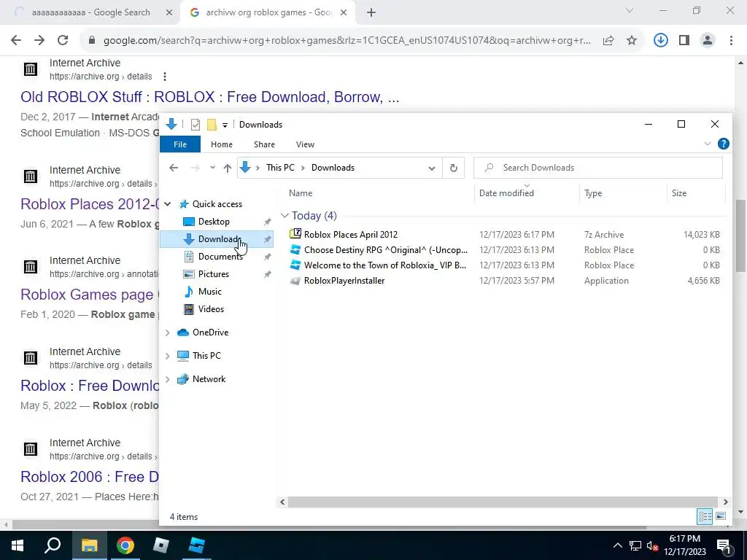Reload the Google search page
This screenshot has height=560, width=747.
[63, 41]
